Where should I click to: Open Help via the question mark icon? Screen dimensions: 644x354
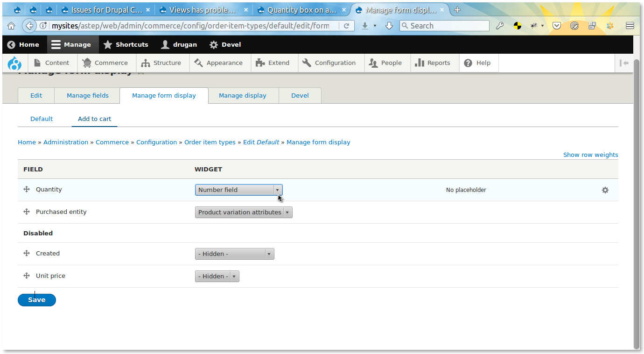click(468, 63)
